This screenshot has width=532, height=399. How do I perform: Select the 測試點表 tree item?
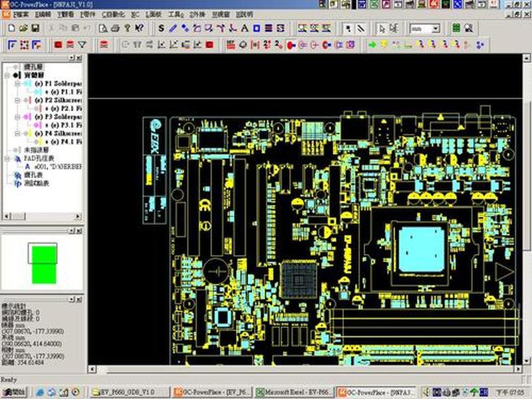coord(37,184)
